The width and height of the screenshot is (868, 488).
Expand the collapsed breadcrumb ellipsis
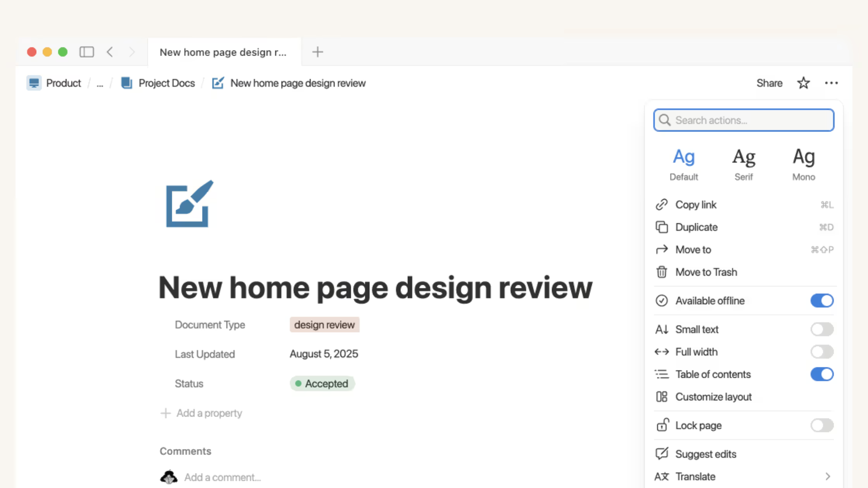click(x=100, y=84)
